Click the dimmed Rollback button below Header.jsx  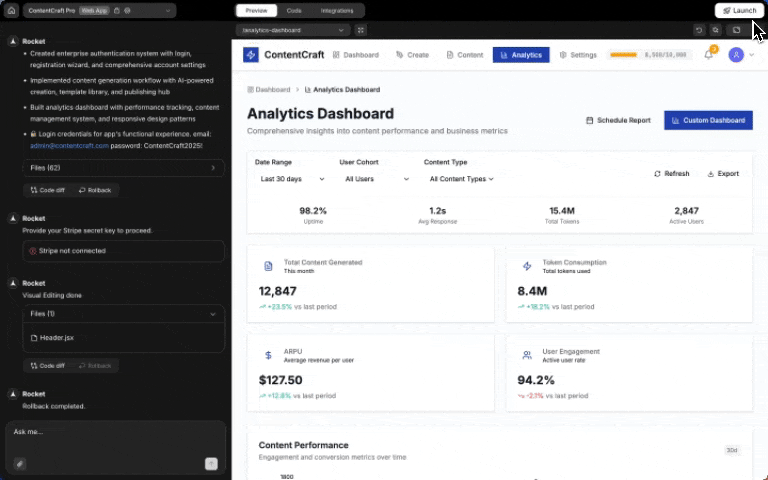(95, 365)
